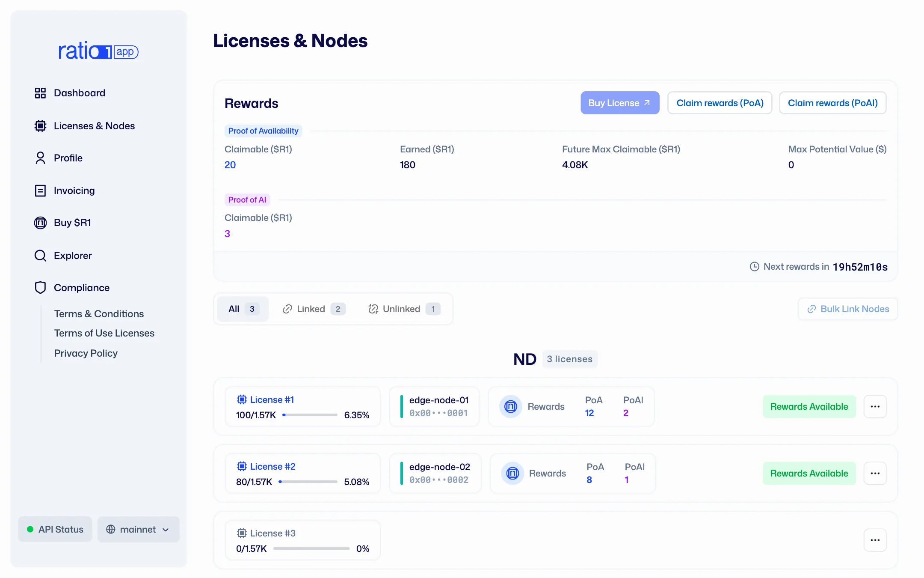Click the ratio1 app logo
The image size is (924, 578).
click(x=98, y=51)
